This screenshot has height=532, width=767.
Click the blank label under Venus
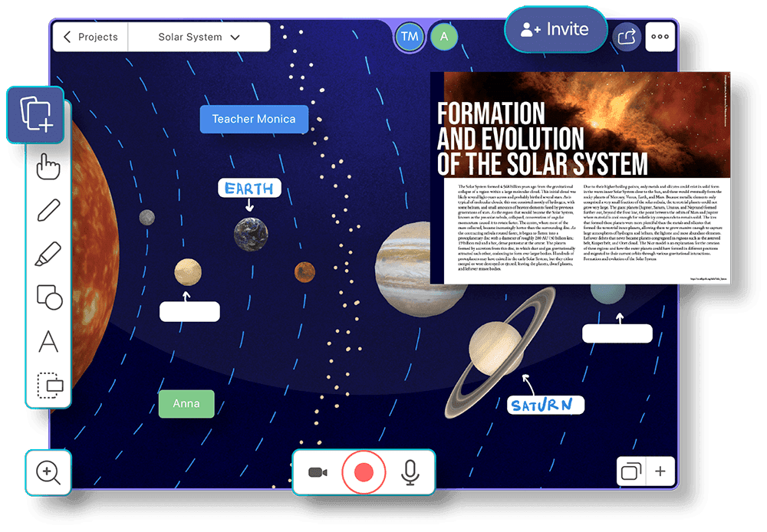(189, 311)
